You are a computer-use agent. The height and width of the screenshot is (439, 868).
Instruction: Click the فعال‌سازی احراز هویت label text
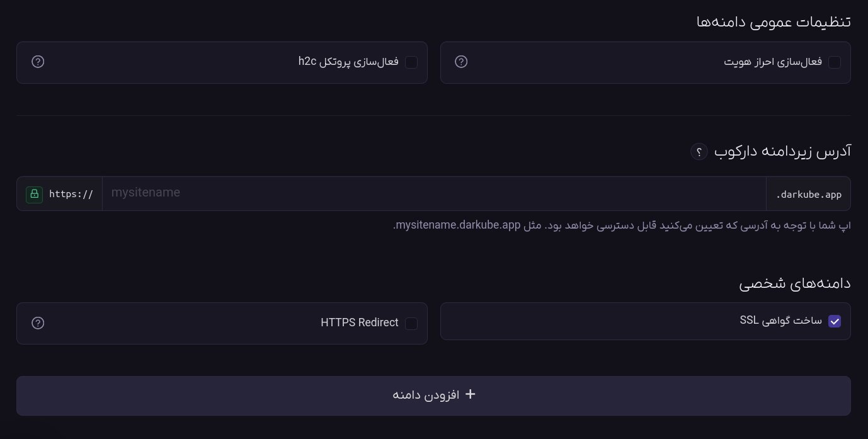click(x=773, y=62)
